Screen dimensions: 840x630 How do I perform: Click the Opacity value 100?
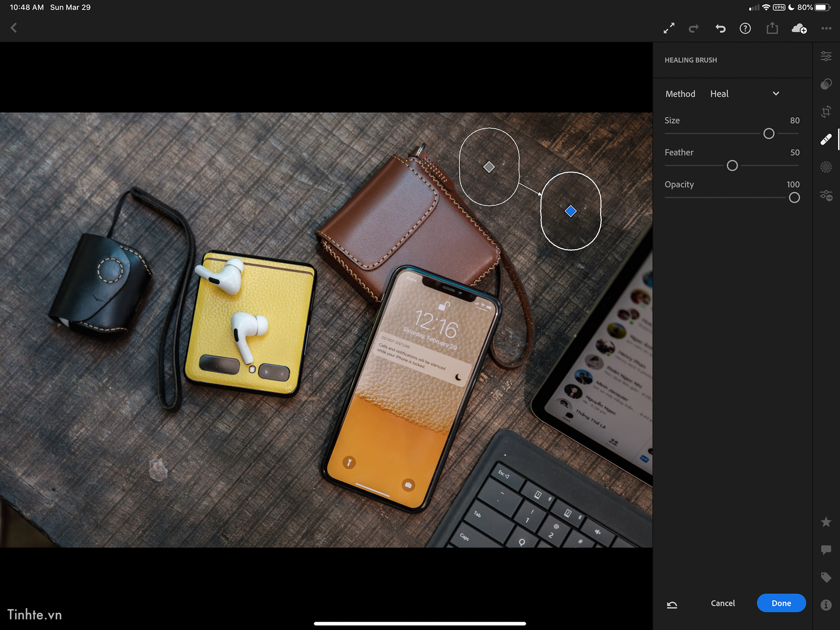(x=793, y=184)
